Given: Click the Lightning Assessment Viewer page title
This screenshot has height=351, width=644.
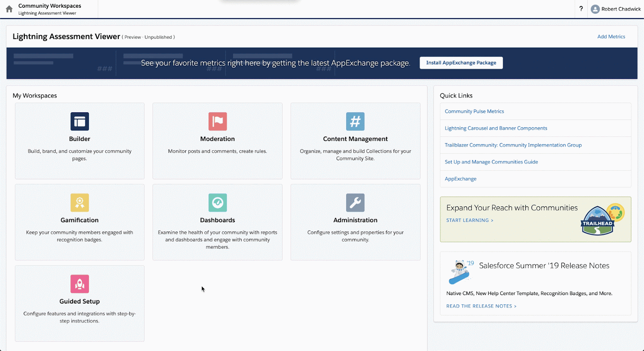Looking at the screenshot, I should point(66,37).
